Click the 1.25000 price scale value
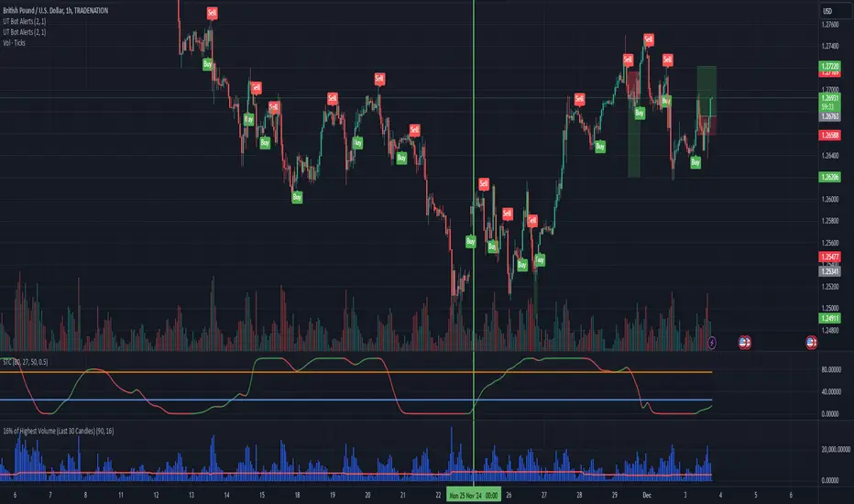The height and width of the screenshot is (504, 854). pos(830,309)
